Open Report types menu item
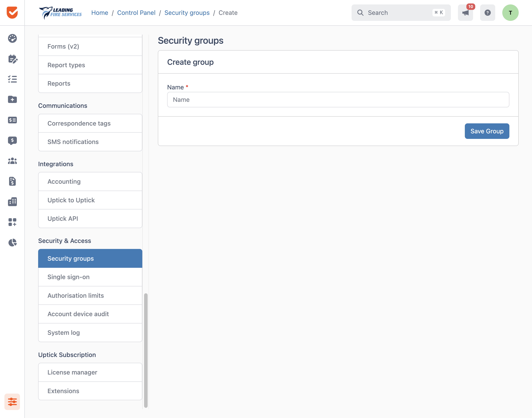 [x=90, y=65]
